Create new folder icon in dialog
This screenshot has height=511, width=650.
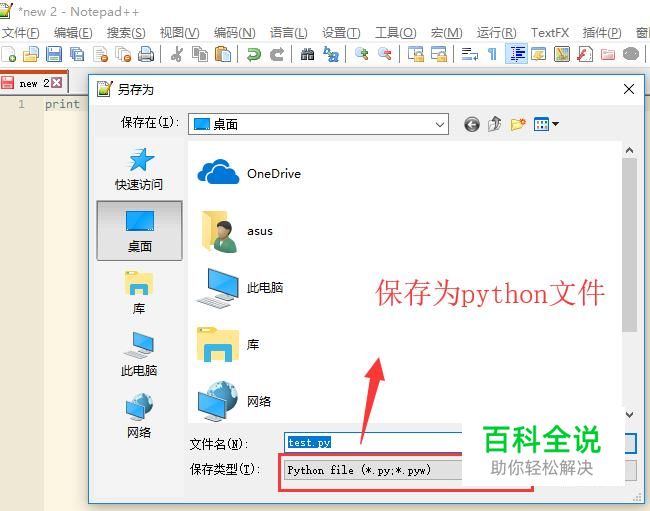[x=518, y=124]
